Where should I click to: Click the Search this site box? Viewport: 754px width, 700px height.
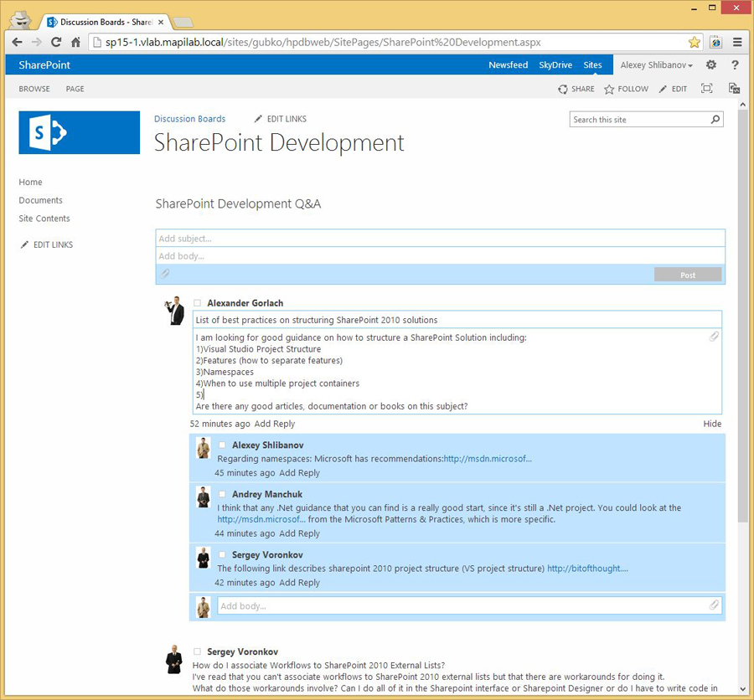(x=639, y=119)
